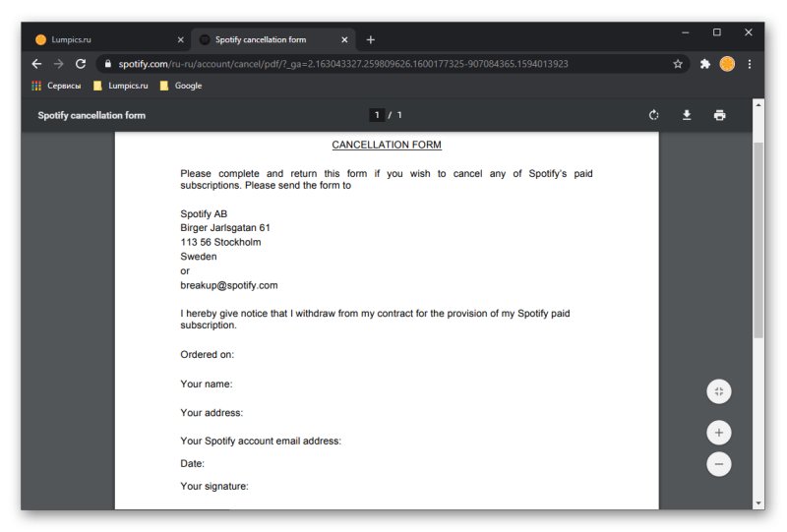Open Chrome's three-dot menu
787x532 pixels.
point(750,64)
